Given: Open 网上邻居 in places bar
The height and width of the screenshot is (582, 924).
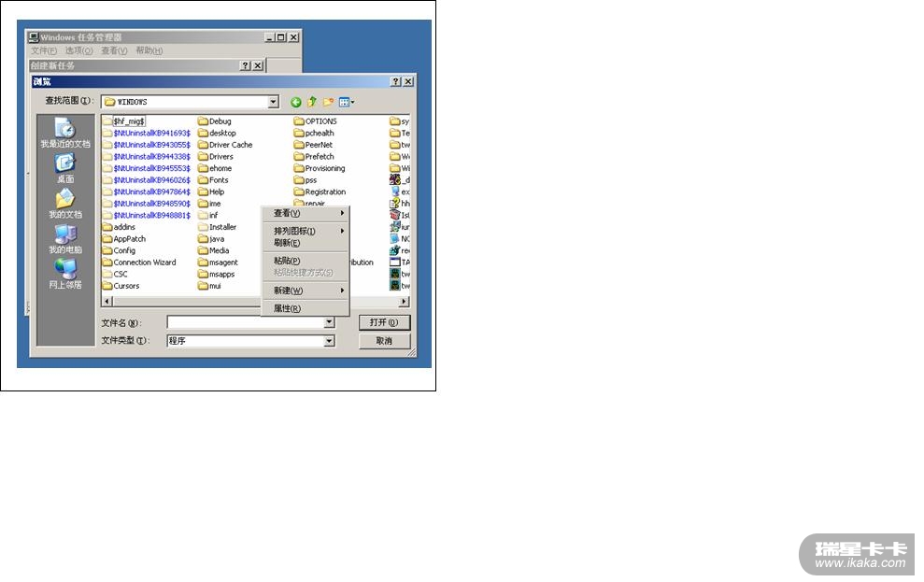Looking at the screenshot, I should [65, 275].
